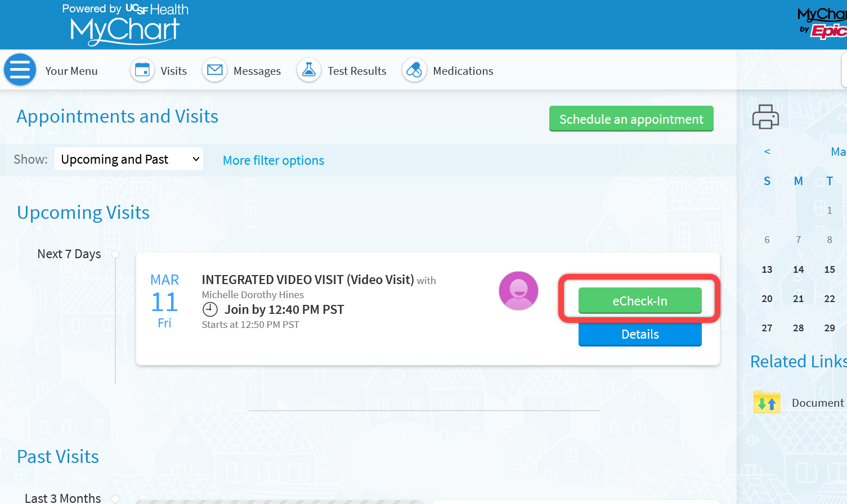This screenshot has width=847, height=504.
Task: Select day 29 in the calendar
Action: 830,328
